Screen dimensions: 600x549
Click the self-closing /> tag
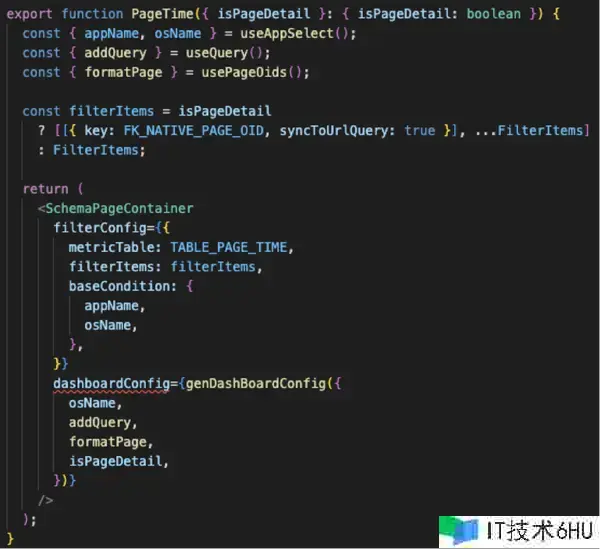pos(46,500)
